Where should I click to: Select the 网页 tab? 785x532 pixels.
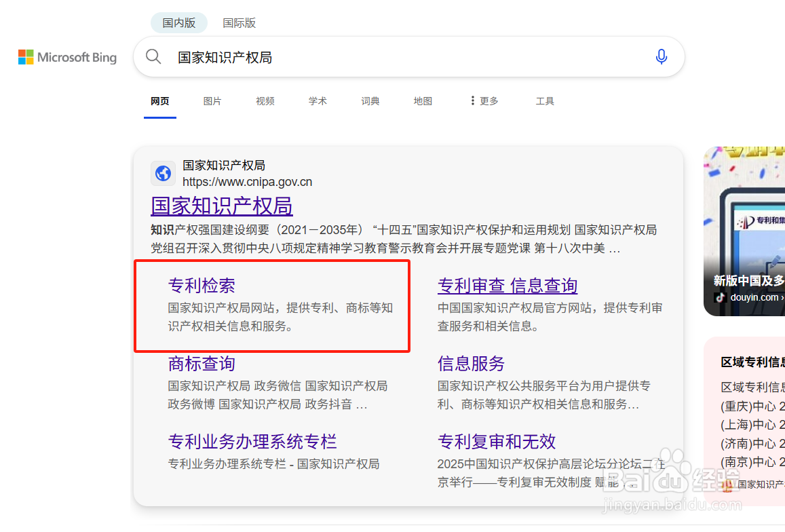[159, 101]
